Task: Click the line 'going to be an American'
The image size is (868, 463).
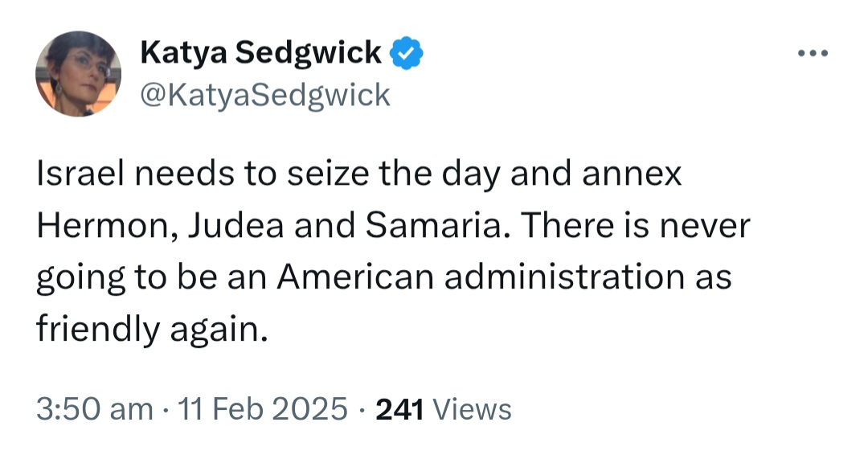Action: 384,277
